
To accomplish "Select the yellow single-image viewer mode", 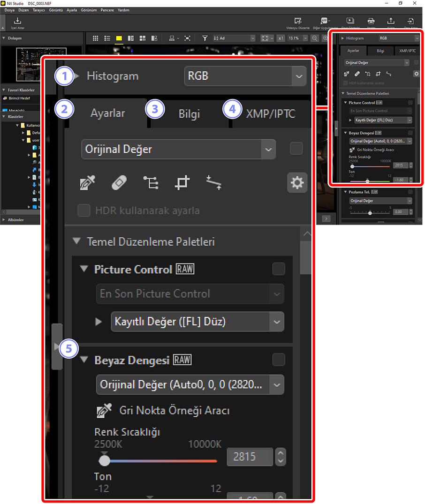I will [x=119, y=38].
